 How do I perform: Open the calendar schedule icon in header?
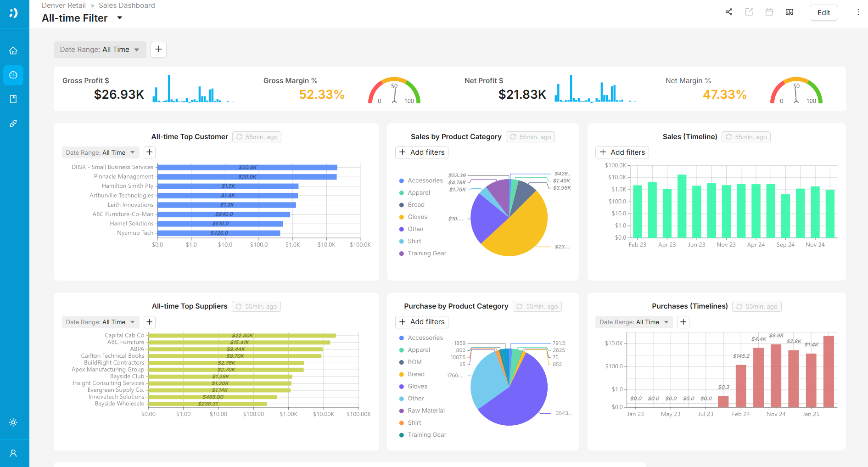pyautogui.click(x=769, y=12)
